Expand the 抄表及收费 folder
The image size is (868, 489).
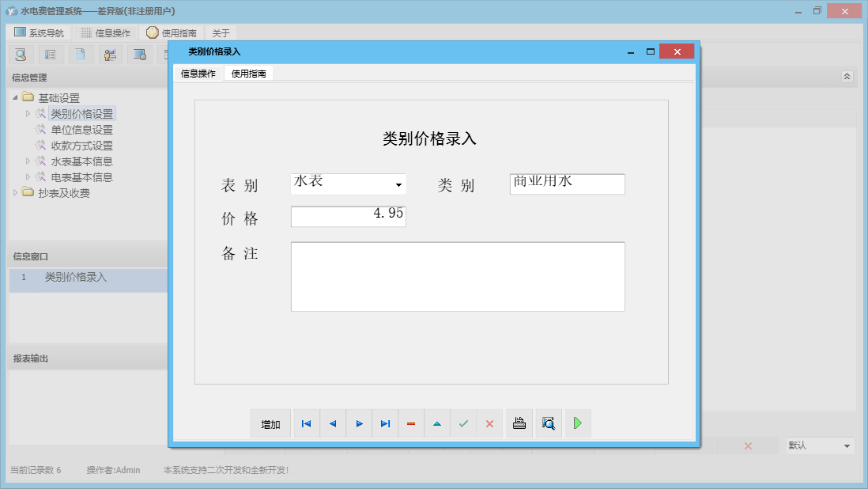tap(17, 192)
